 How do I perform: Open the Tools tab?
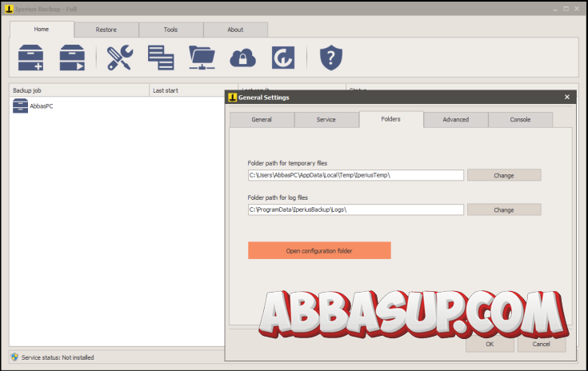click(170, 30)
